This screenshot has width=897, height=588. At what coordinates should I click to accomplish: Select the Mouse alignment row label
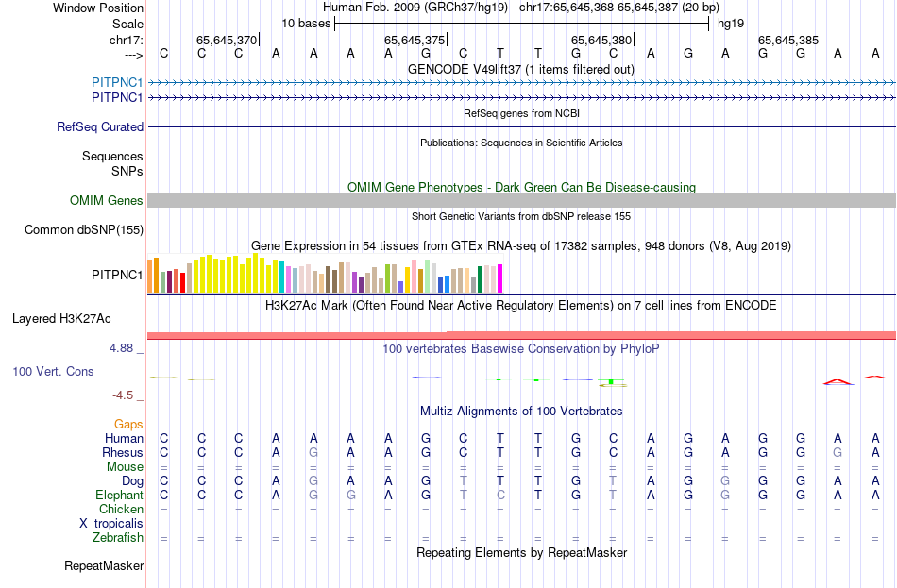coord(125,467)
